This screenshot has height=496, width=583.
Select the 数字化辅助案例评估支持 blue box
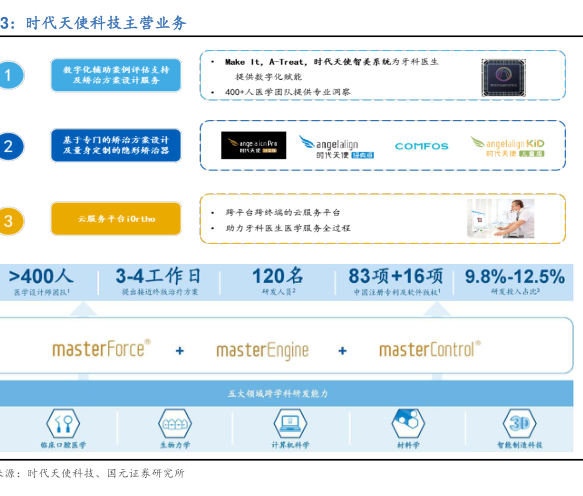point(116,75)
